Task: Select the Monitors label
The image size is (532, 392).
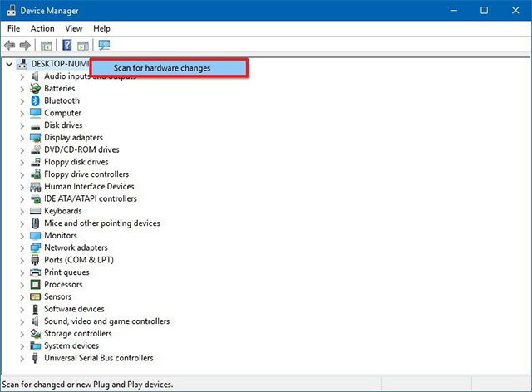Action: coord(61,235)
